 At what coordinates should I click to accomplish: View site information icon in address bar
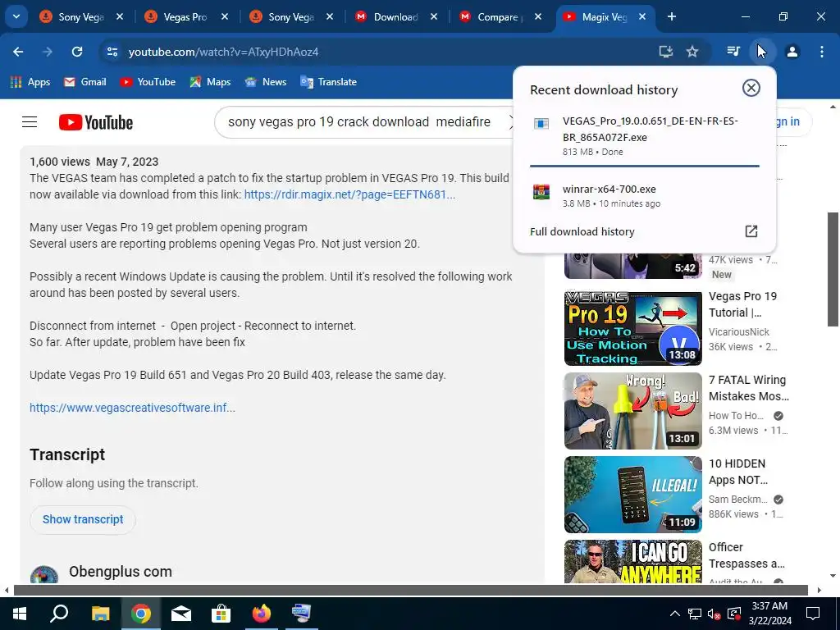112,52
